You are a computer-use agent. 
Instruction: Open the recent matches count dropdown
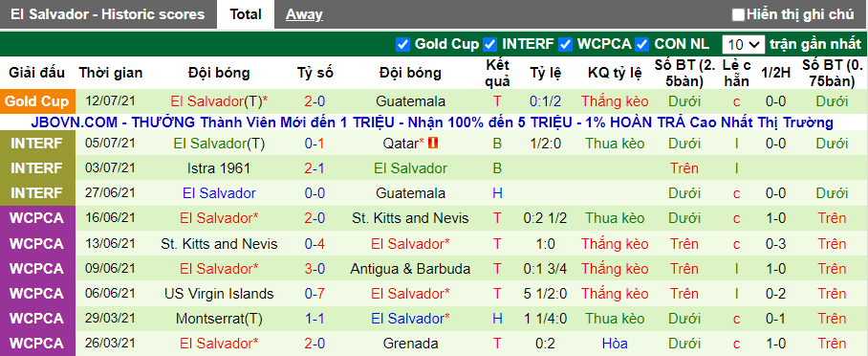743,44
